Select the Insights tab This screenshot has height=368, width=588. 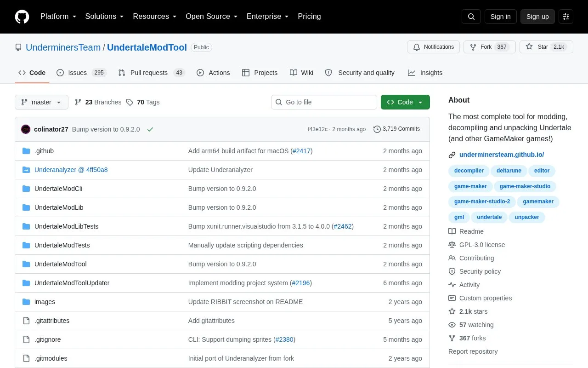pos(425,73)
